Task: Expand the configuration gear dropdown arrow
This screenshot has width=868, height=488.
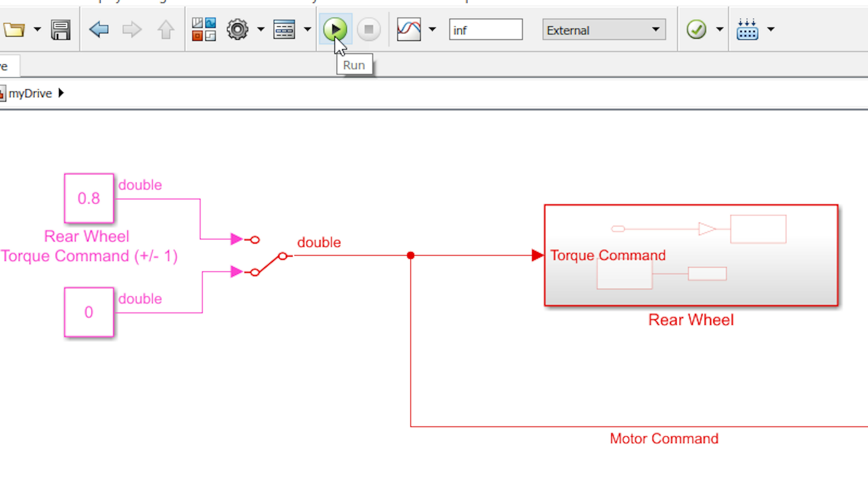Action: [x=261, y=29]
